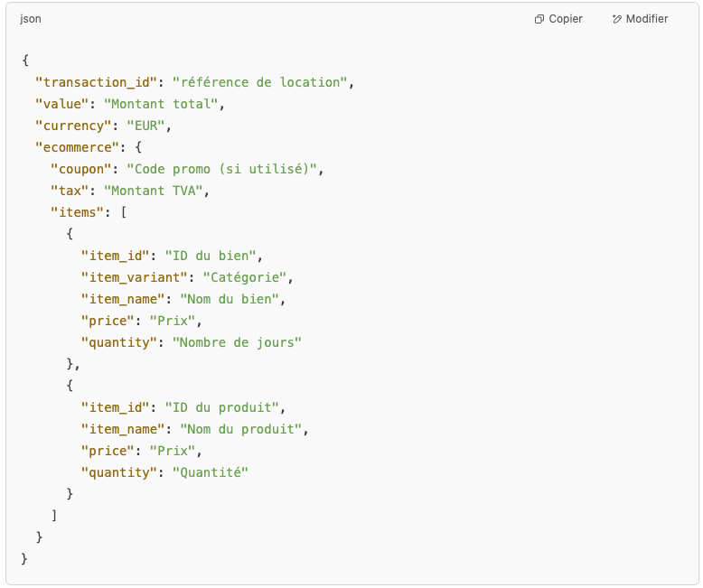Click the "tax" key
Viewport: 703px width, 588px height.
[x=70, y=191]
